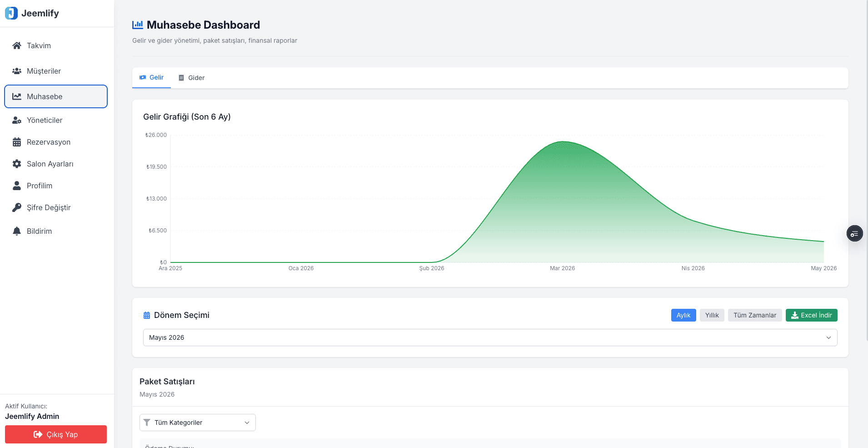
Task: Switch to the Gider tab
Action: 191,78
